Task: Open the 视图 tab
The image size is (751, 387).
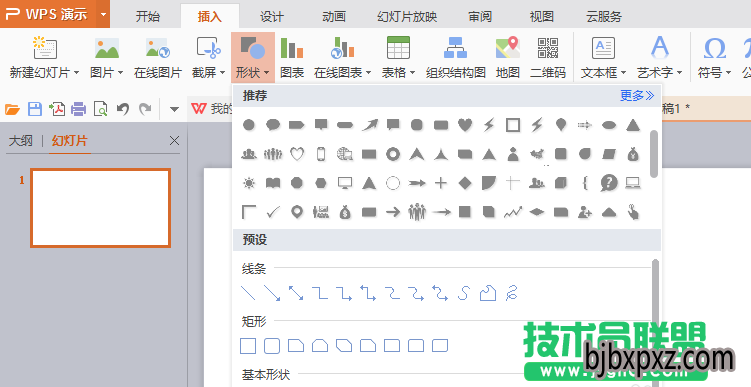Action: tap(542, 16)
